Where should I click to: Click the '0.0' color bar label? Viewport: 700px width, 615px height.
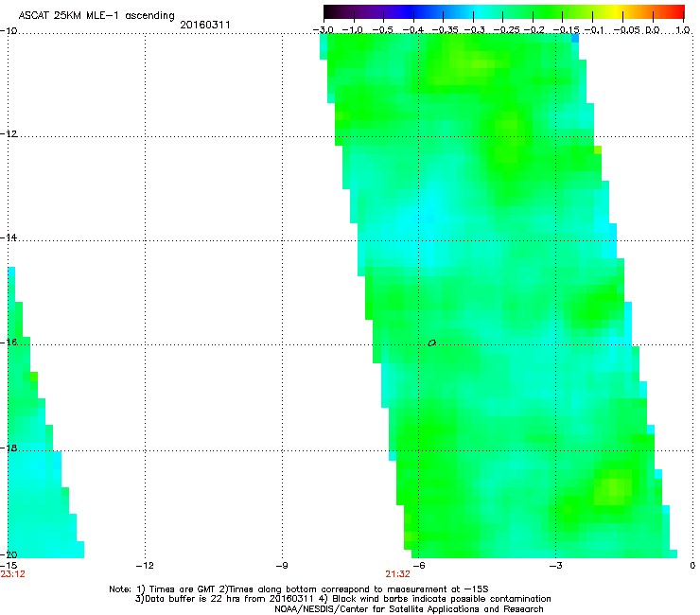(x=653, y=30)
